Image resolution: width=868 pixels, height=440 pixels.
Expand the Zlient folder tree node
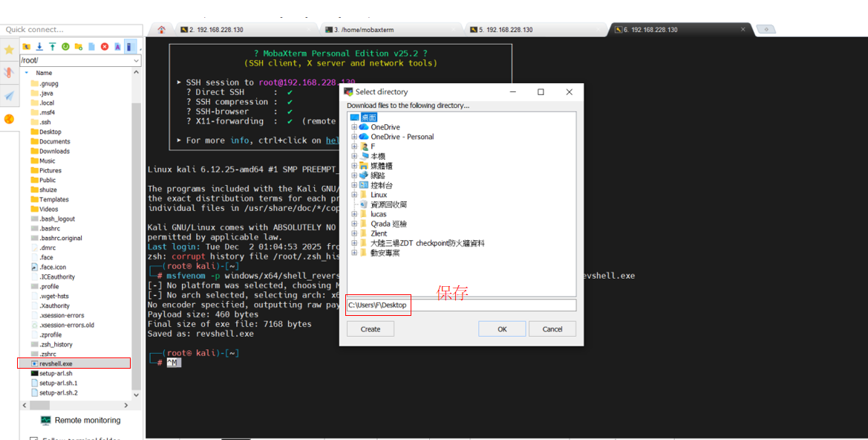354,233
